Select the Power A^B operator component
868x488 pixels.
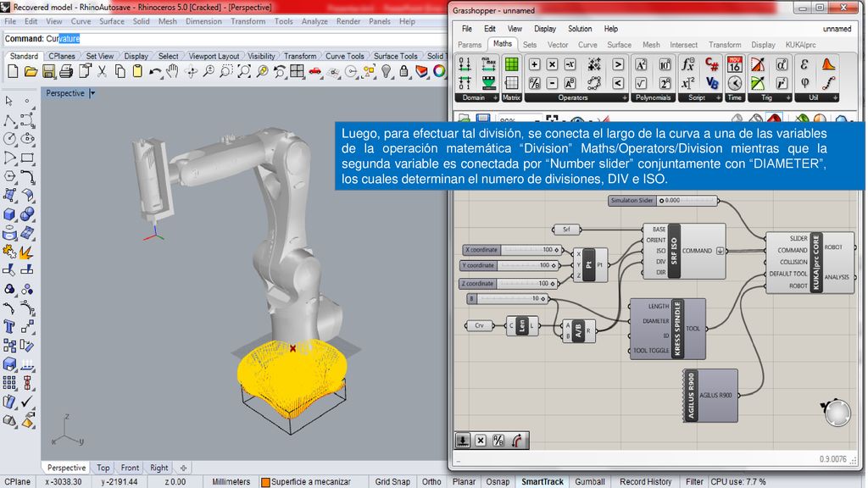pyautogui.click(x=570, y=84)
